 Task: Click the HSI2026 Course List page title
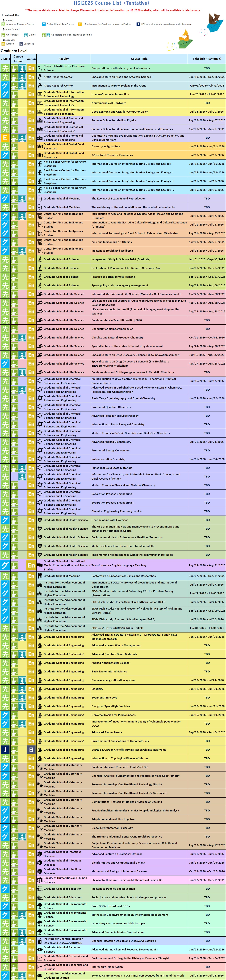point(113,3)
